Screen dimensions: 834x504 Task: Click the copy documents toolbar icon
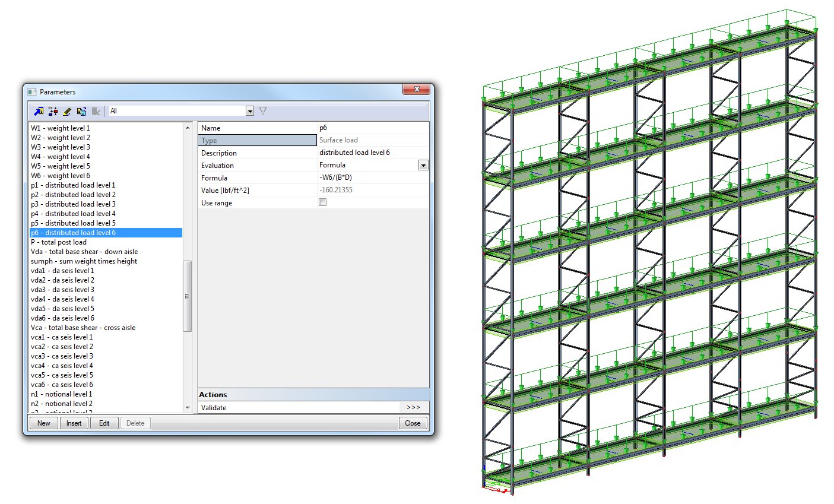pyautogui.click(x=82, y=111)
